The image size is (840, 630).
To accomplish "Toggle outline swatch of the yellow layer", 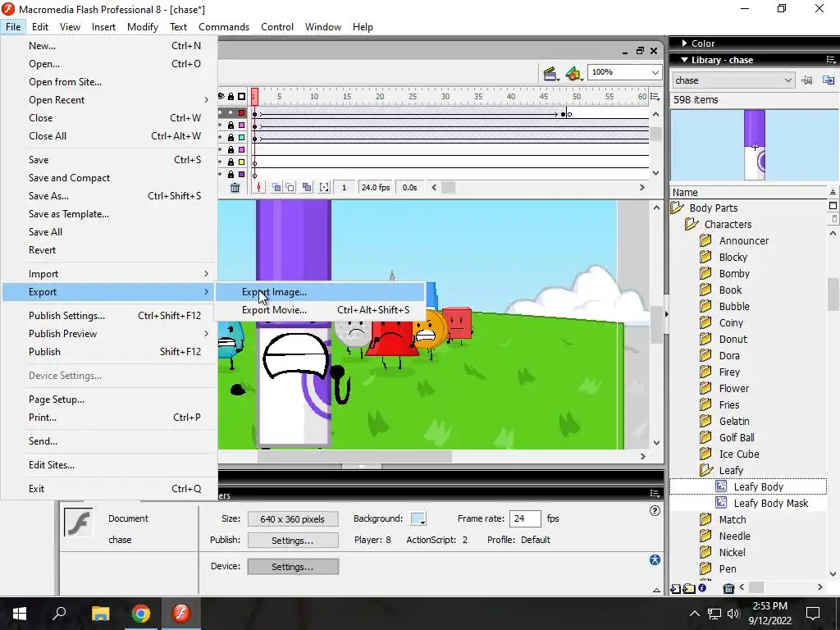I will 242,162.
